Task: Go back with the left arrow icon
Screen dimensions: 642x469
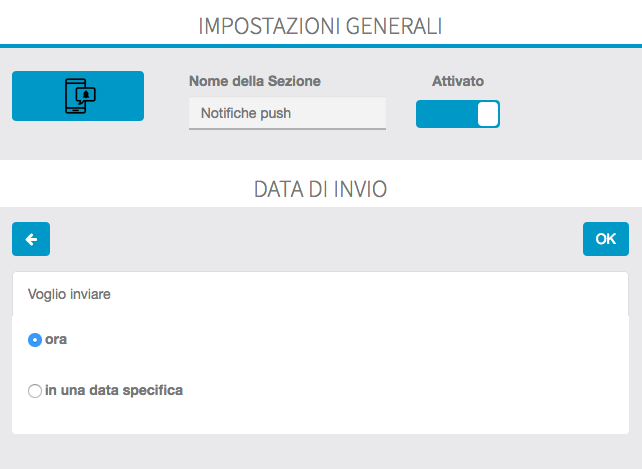Action: [31, 239]
